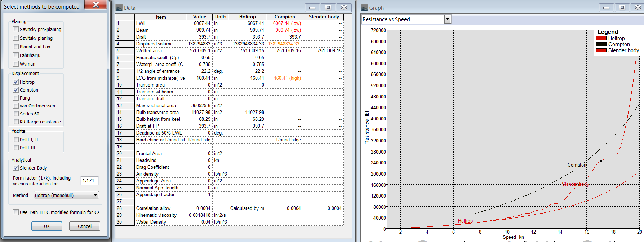Click the Draft value 393.7 in Value column

[199, 37]
